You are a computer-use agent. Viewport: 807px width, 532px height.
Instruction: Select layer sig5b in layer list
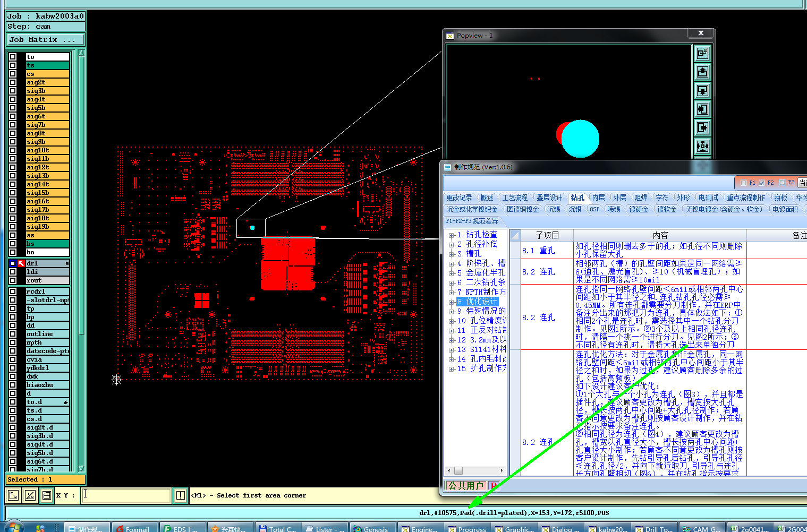47,108
